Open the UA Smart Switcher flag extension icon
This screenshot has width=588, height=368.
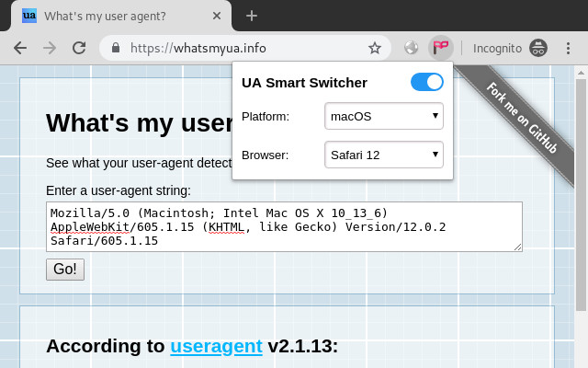click(441, 48)
